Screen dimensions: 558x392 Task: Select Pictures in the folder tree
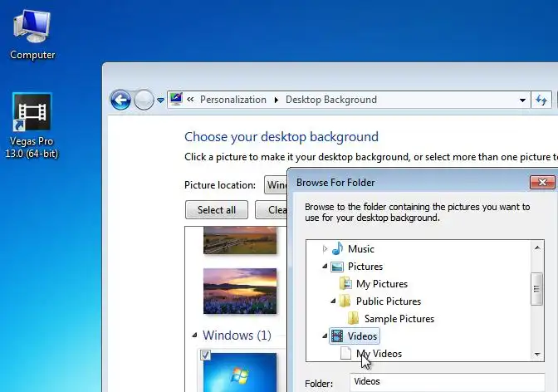tap(365, 267)
